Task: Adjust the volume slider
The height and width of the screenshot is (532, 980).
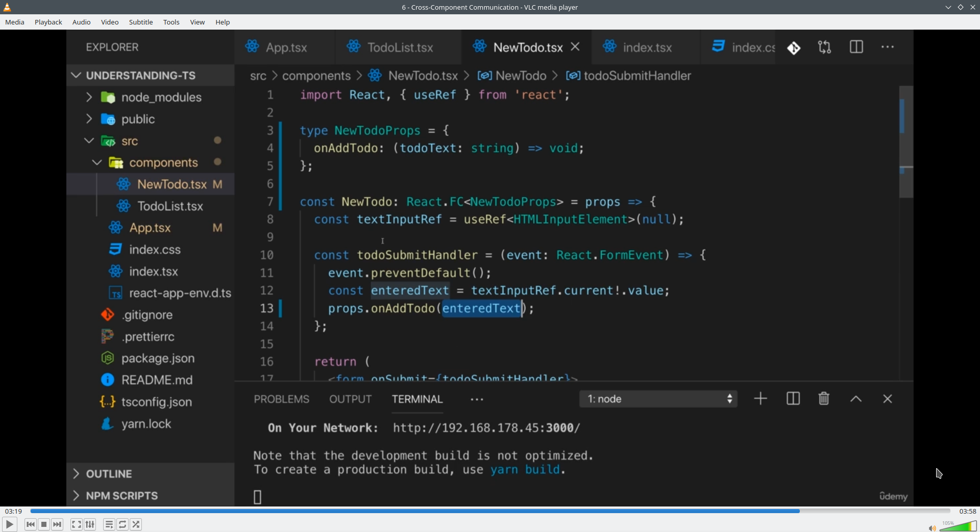Action: [958, 526]
